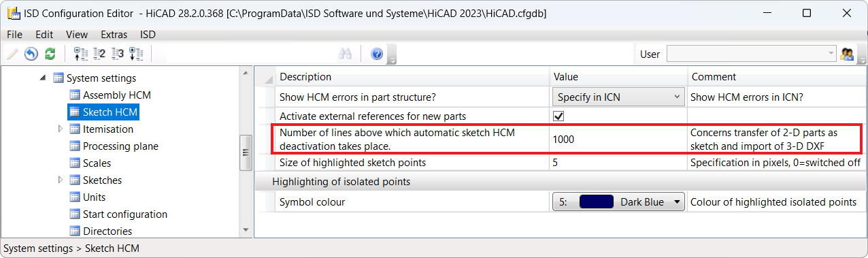Open help with the blue question mark icon
This screenshot has height=258, width=868.
[377, 54]
